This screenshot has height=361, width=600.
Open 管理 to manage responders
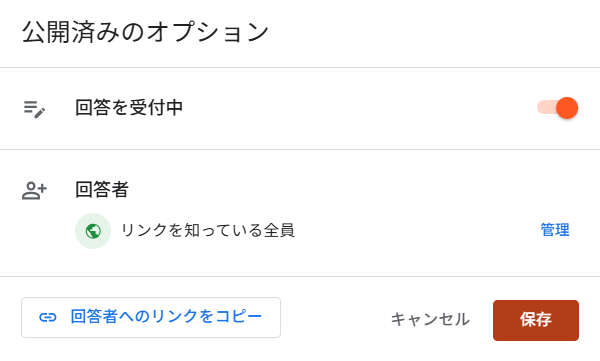click(555, 230)
